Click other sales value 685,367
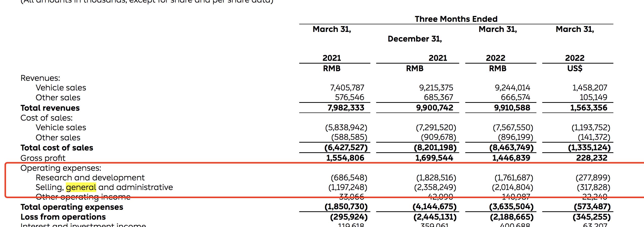 click(439, 97)
